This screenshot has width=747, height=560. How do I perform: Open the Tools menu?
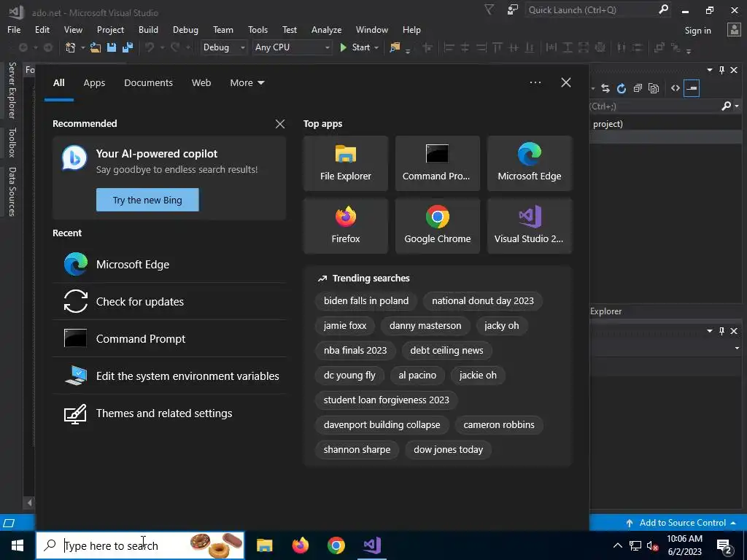[258, 30]
